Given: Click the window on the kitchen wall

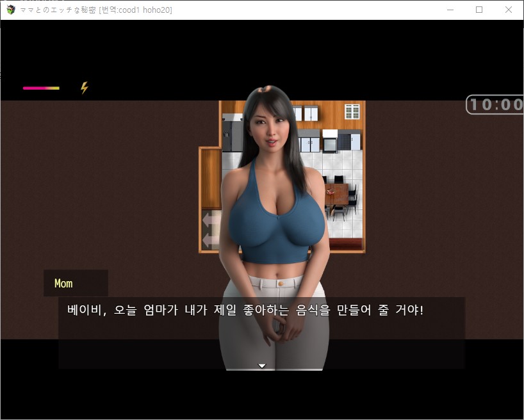Looking at the screenshot, I should [x=352, y=111].
